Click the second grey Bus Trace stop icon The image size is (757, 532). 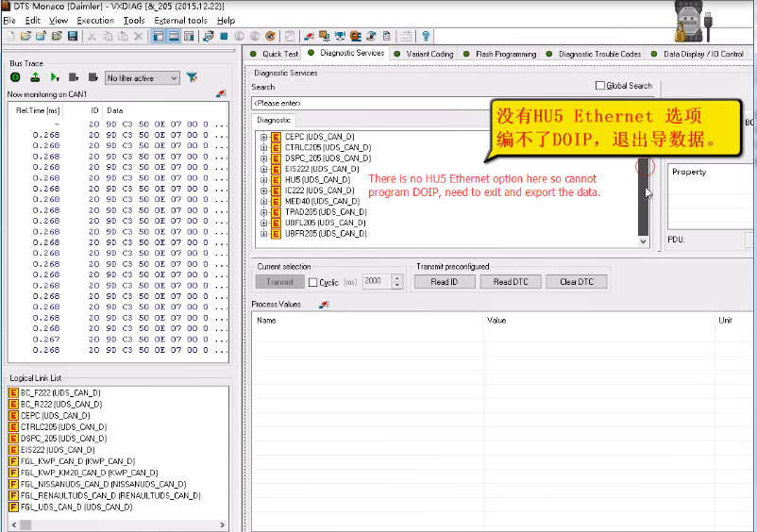click(x=93, y=77)
